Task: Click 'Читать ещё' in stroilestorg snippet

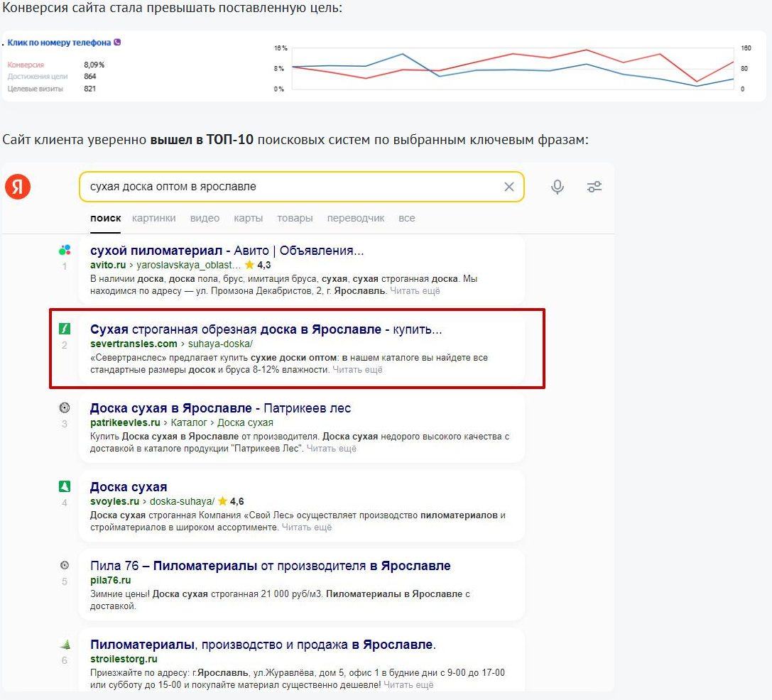Action: click(408, 685)
